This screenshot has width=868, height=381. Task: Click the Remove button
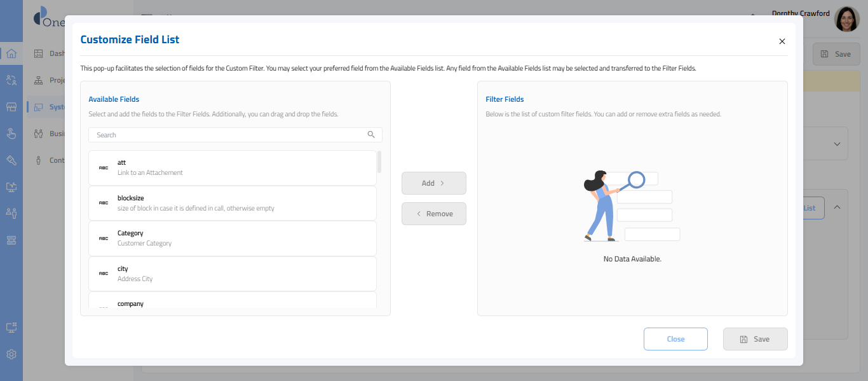434,214
